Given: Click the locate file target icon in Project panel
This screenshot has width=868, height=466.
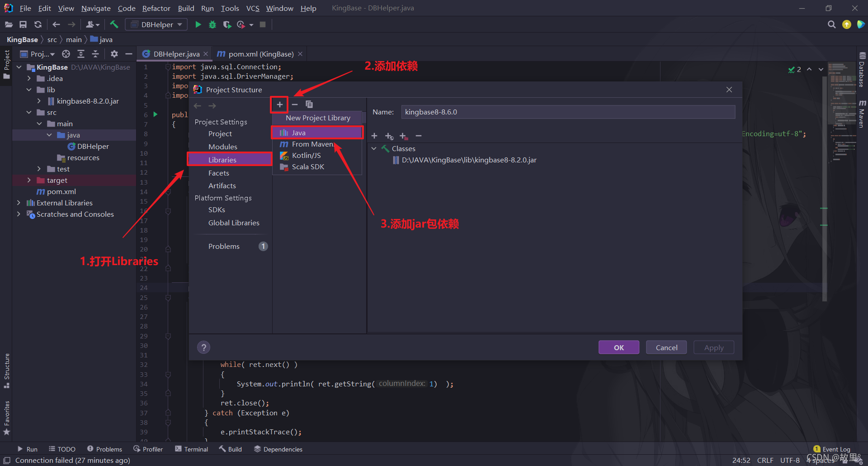Looking at the screenshot, I should 66,54.
